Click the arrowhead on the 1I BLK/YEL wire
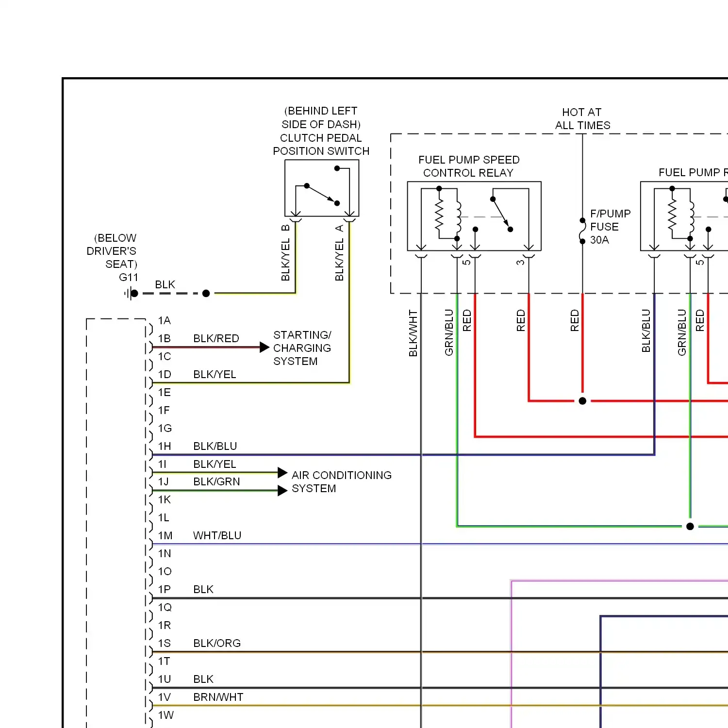This screenshot has width=728, height=728. point(282,472)
